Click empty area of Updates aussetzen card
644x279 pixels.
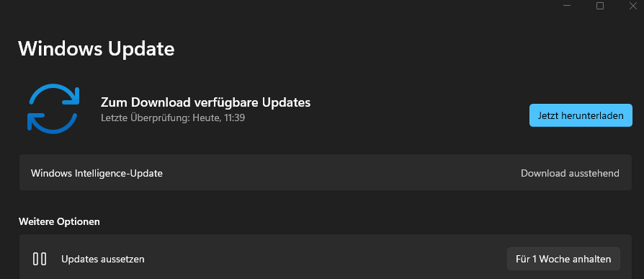(x=324, y=259)
